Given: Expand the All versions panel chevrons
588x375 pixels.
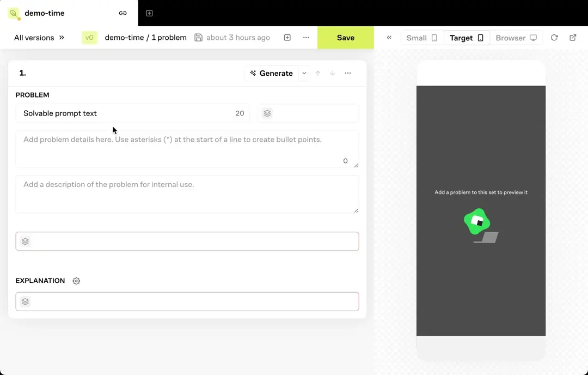Looking at the screenshot, I should 62,38.
